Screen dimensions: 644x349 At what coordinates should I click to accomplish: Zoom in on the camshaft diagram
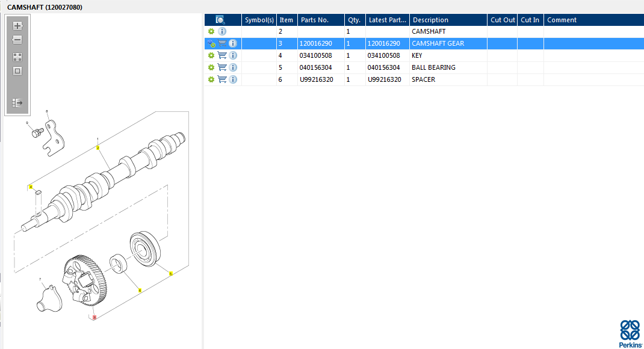[x=17, y=26]
